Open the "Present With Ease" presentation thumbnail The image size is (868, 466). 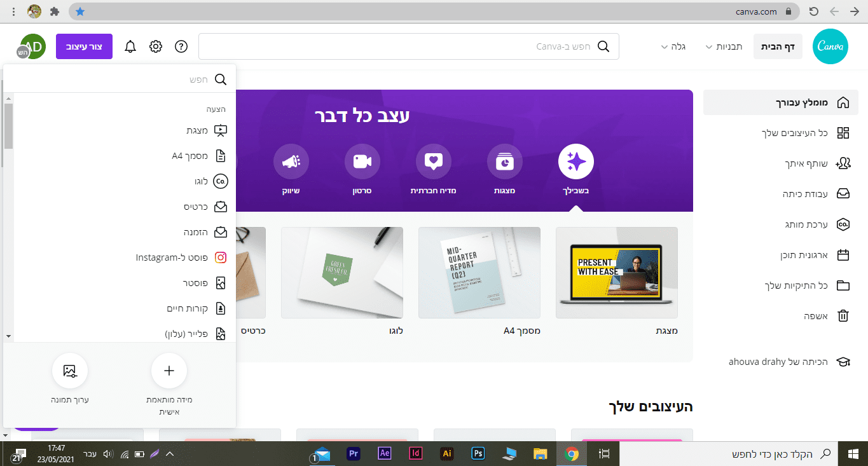616,272
